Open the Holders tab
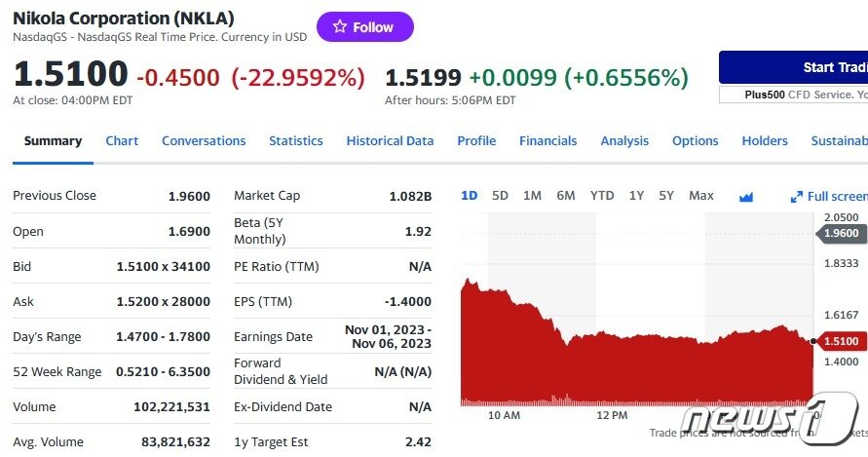Image resolution: width=868 pixels, height=457 pixels. tap(765, 141)
